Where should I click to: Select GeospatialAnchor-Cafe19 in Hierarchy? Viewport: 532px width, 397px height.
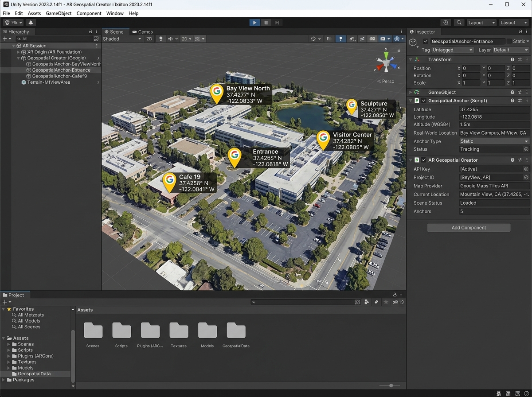[x=59, y=76]
